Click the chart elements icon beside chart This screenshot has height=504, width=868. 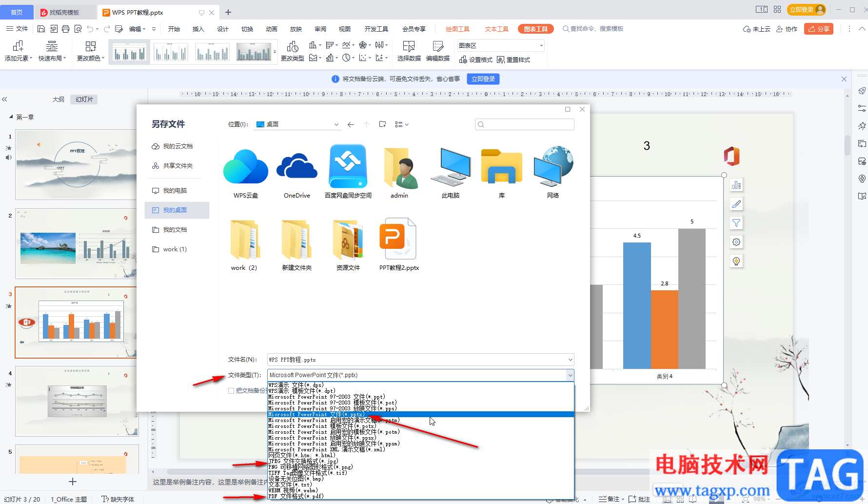(736, 185)
